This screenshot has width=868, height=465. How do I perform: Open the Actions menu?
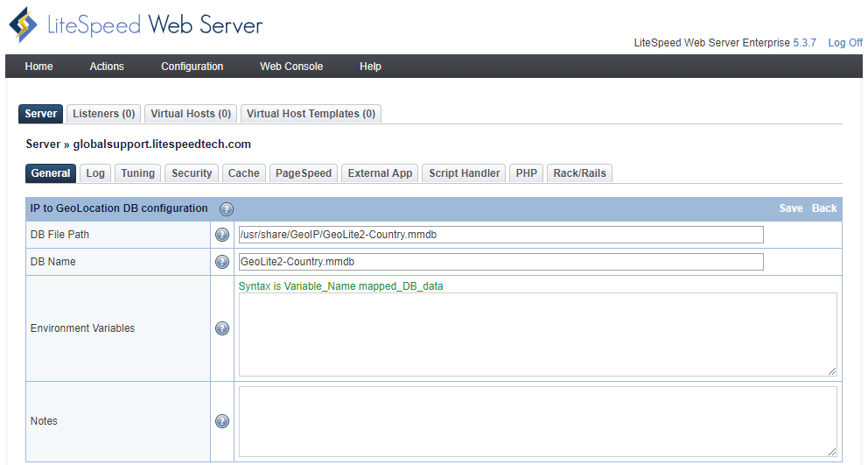107,67
